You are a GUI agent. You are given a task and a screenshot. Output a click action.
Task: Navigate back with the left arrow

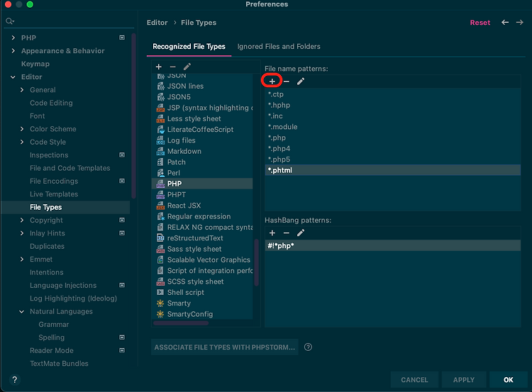505,23
